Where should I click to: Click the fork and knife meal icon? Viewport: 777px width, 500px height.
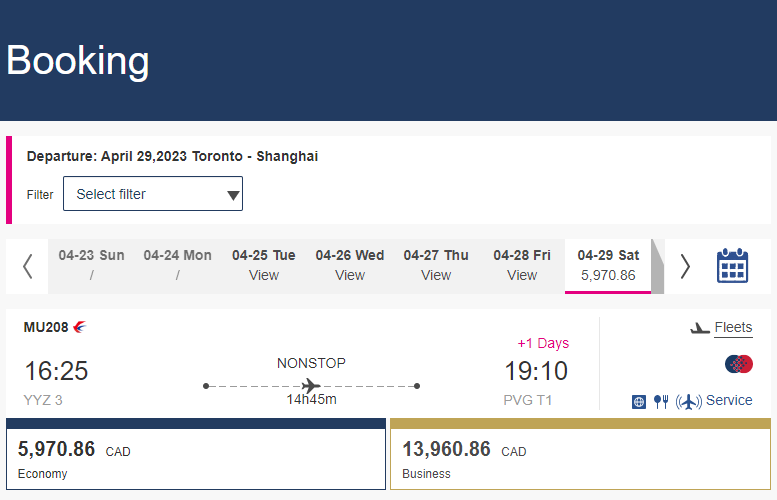tap(661, 401)
